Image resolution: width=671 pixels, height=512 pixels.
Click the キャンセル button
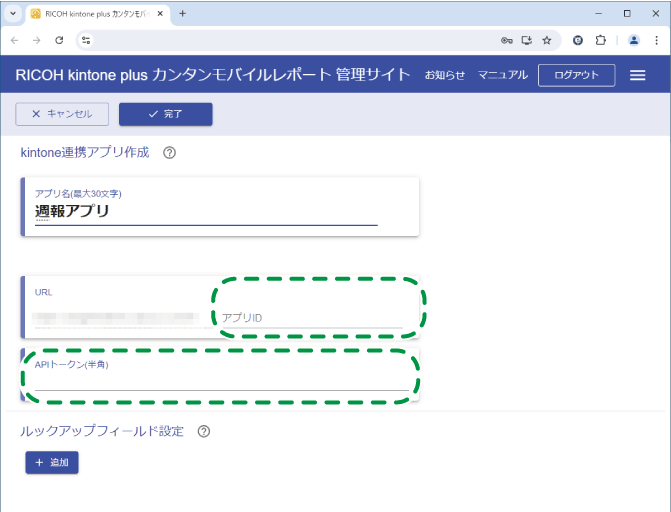pos(62,114)
